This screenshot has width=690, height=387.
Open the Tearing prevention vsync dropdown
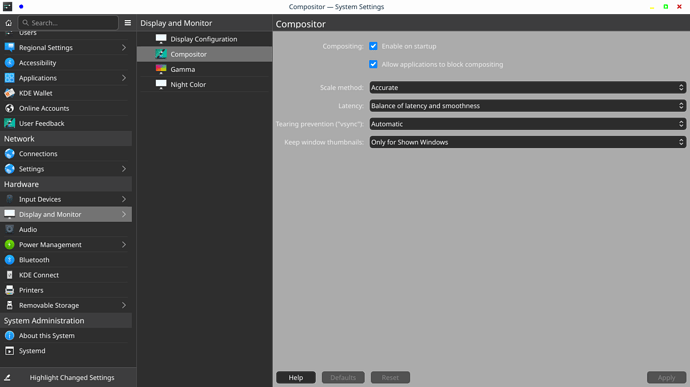tap(528, 124)
